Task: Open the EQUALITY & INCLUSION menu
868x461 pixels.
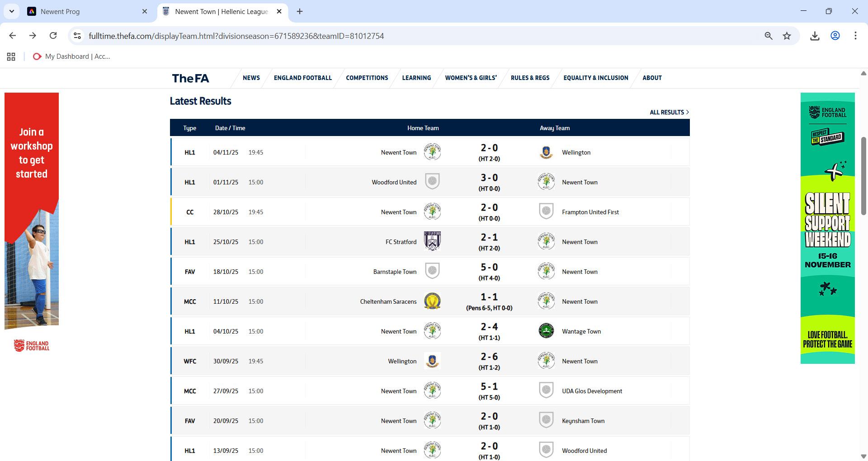Action: [596, 78]
